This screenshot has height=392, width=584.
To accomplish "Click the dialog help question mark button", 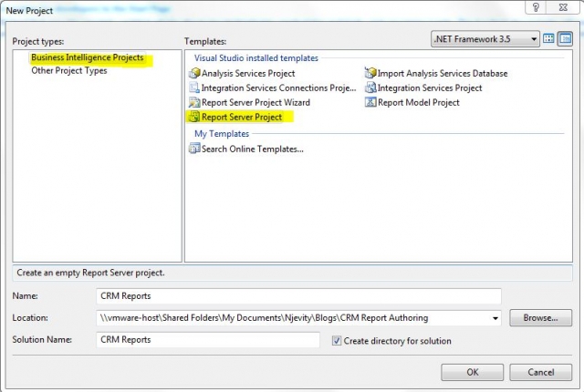I will (x=536, y=7).
